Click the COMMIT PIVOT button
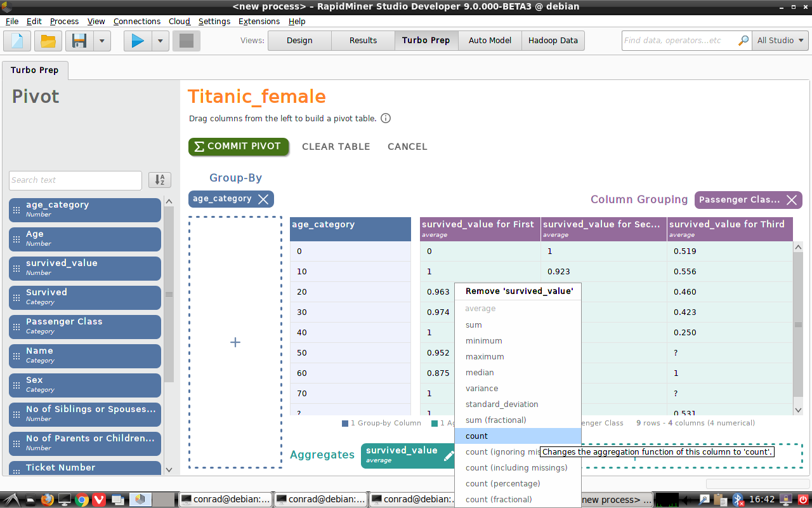The height and width of the screenshot is (508, 812). [x=239, y=146]
